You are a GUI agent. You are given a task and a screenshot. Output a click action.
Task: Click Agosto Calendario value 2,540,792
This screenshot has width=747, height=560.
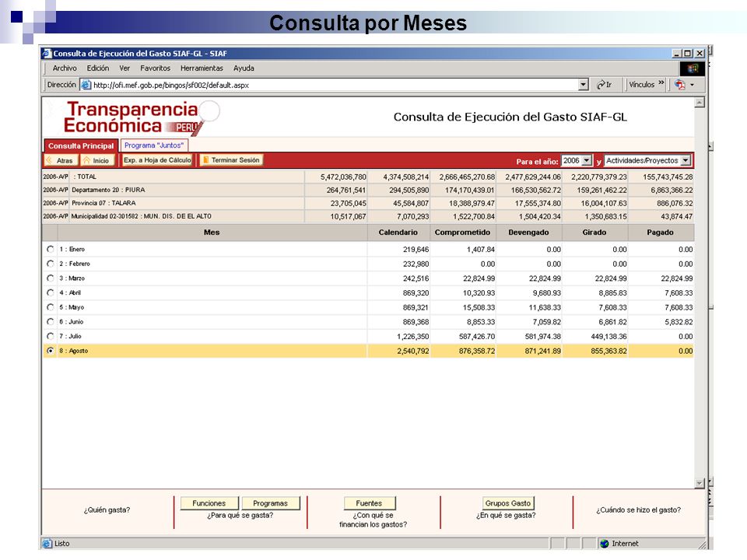coord(412,351)
